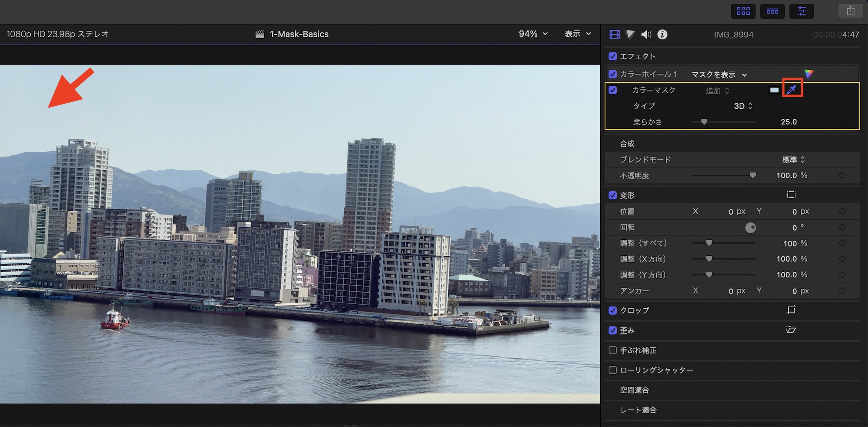Toggle the browser grid view icon
Screen dimensions: 868x427
tap(743, 11)
